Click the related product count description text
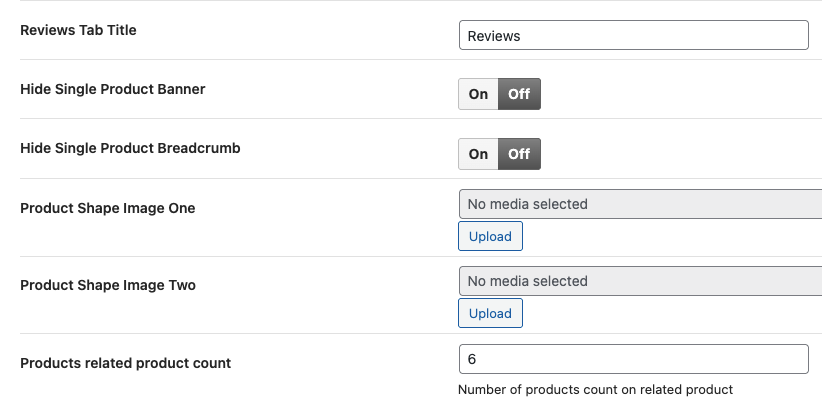Viewport: 822px width, 409px height. click(x=595, y=389)
